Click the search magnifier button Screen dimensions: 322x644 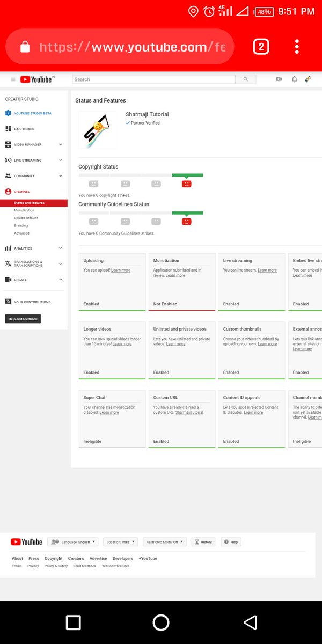pyautogui.click(x=246, y=79)
